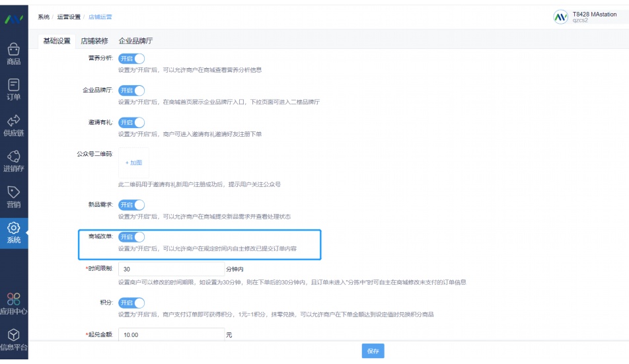Switch to the 企业品牌厅 tab

click(x=135, y=41)
